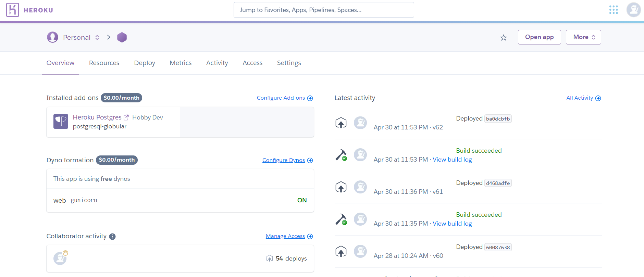Click the user avatar on 11:35 PM build
Viewport: 644px width, 277px height.
(360, 219)
